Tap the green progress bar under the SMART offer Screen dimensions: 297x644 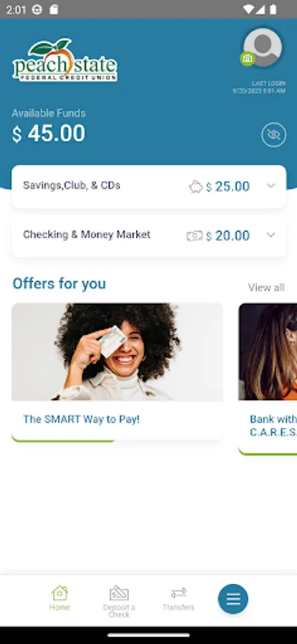63,441
